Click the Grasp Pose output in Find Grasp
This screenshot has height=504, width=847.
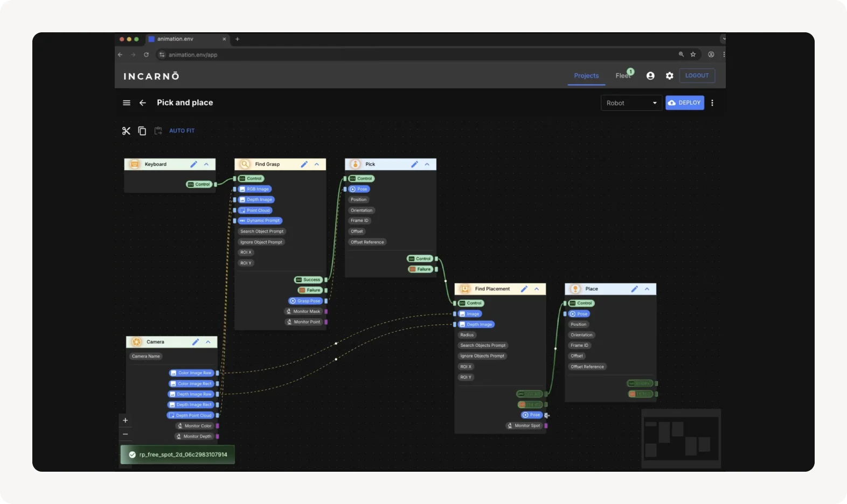306,301
